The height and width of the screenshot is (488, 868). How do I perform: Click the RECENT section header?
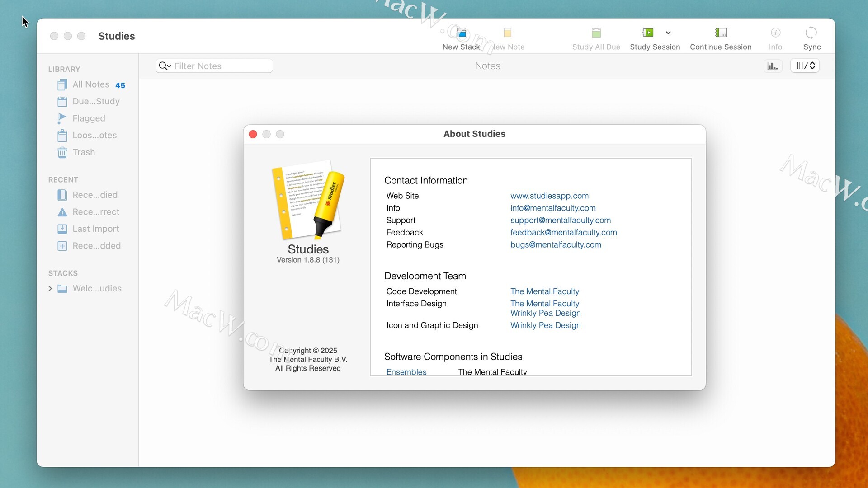(63, 180)
